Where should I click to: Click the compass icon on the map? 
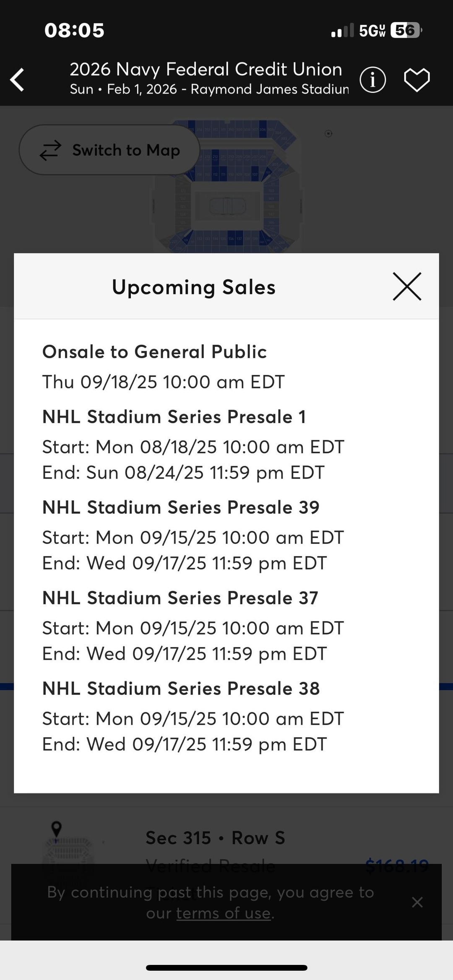[328, 133]
